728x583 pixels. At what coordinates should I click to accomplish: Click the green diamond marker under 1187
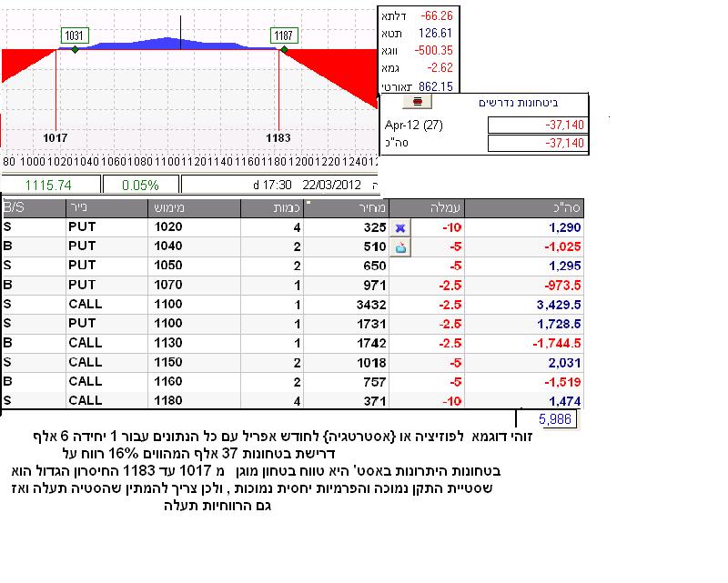284,49
